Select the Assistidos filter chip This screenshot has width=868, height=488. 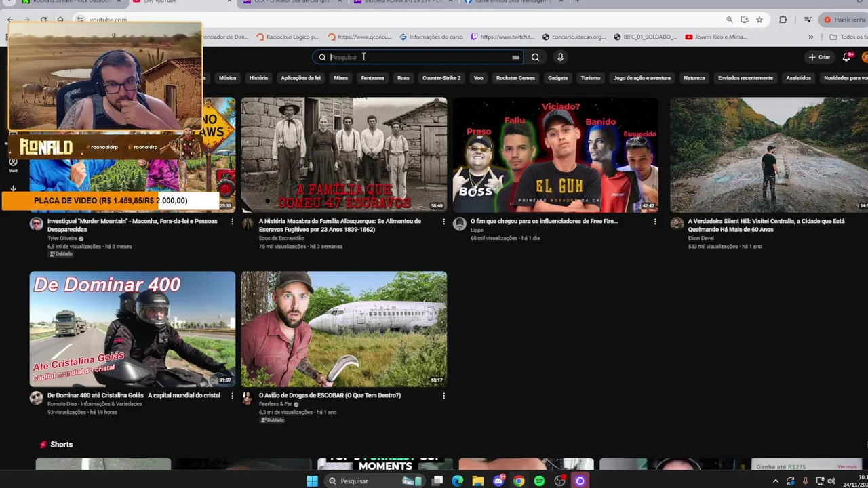(x=798, y=78)
